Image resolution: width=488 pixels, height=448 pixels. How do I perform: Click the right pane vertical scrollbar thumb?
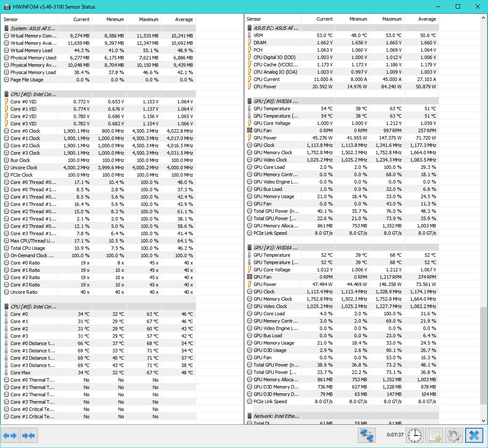[483, 355]
